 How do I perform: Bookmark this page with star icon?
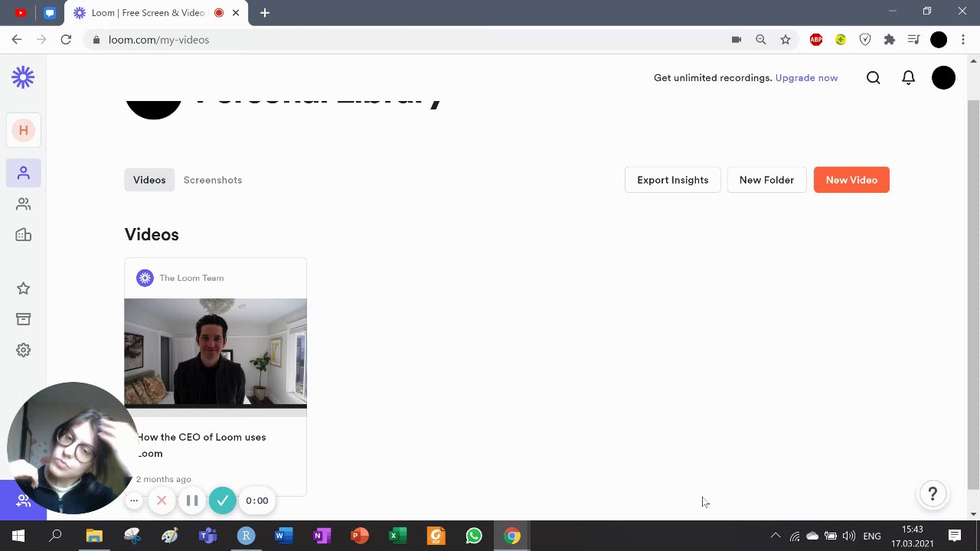click(x=786, y=40)
